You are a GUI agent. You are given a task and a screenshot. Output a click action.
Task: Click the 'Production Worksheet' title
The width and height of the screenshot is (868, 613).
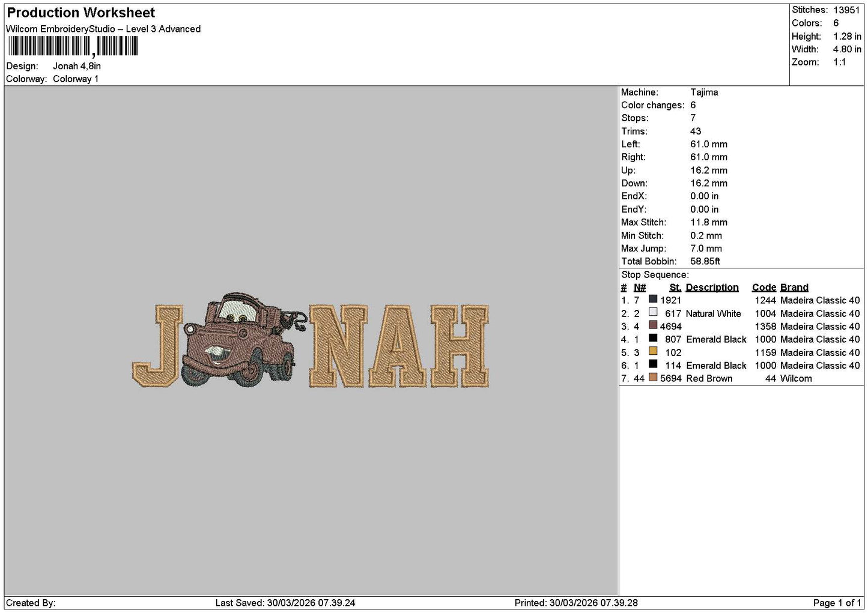[80, 13]
